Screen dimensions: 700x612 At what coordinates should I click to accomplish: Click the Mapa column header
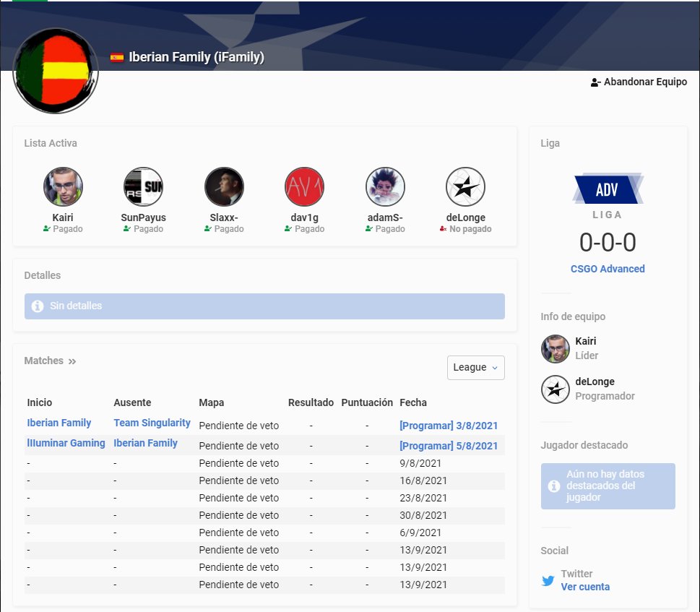(211, 402)
